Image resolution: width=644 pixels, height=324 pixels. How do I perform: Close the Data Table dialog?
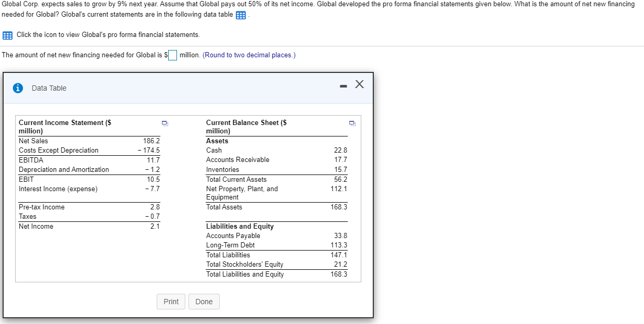tap(359, 85)
